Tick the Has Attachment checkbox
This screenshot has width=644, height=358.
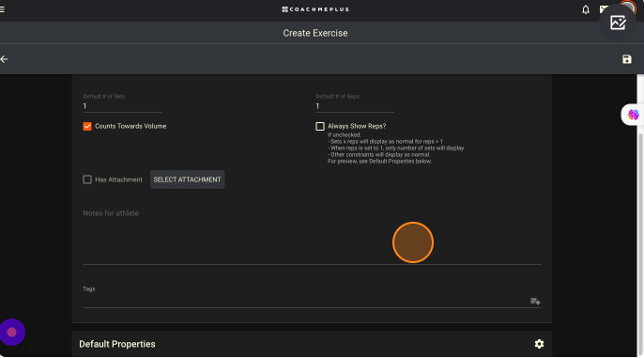click(87, 179)
